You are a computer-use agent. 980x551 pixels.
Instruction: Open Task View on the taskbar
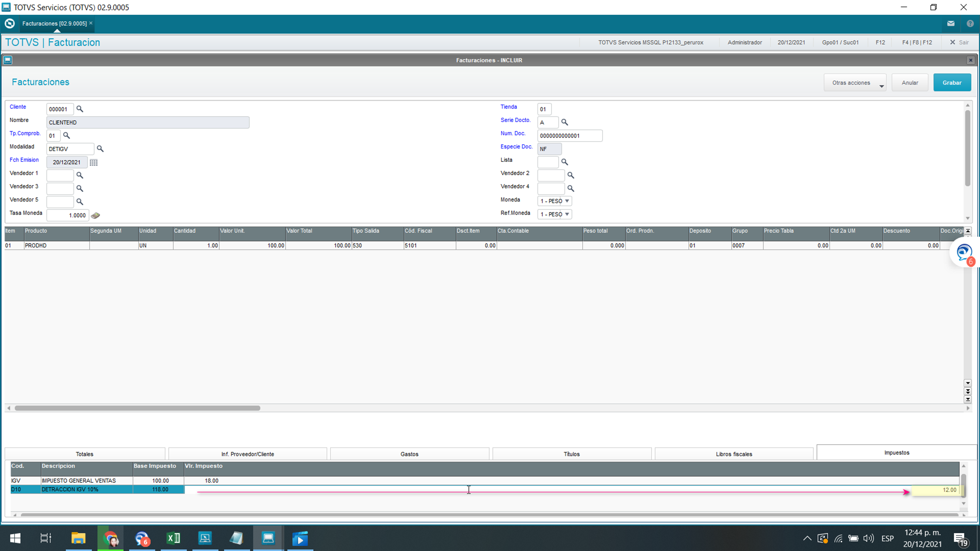pyautogui.click(x=46, y=538)
